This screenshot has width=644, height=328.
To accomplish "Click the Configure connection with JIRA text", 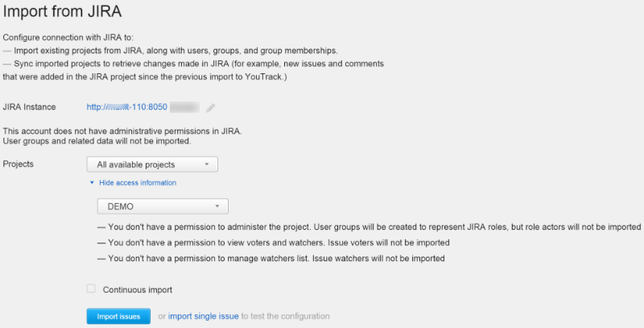I will [68, 37].
